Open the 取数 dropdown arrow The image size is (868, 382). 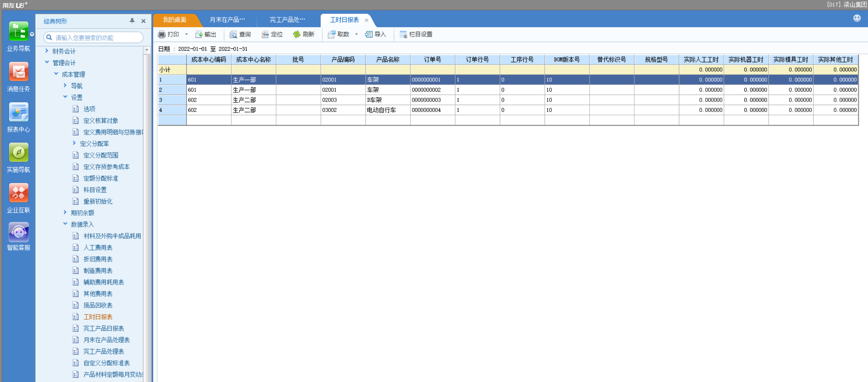(357, 35)
